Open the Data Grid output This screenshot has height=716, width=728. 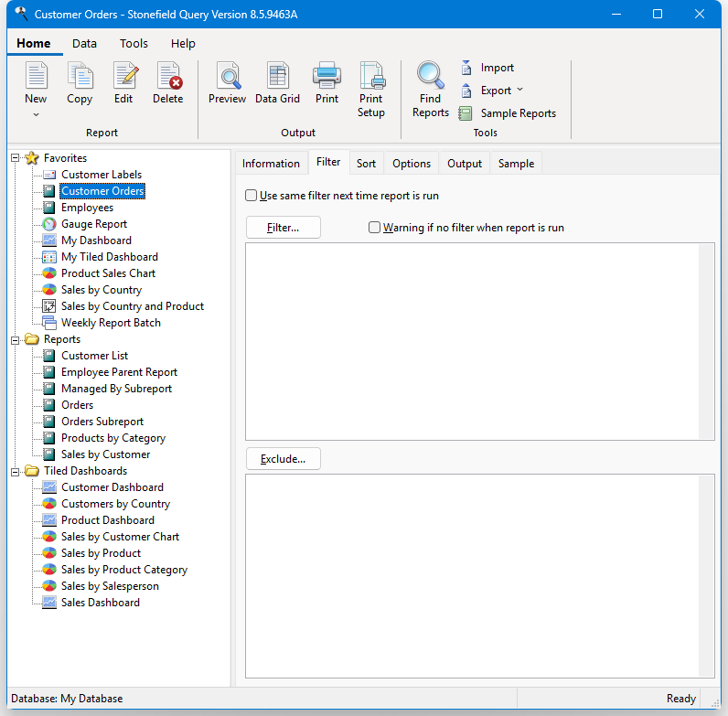point(277,78)
